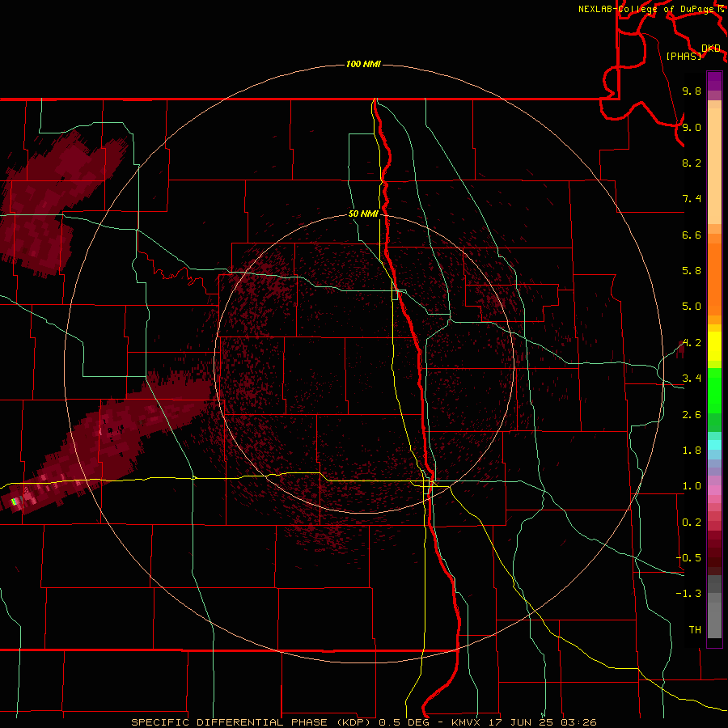The height and width of the screenshot is (728, 728).
Task: Pick the peach segment of the color bar
Action: 714,166
